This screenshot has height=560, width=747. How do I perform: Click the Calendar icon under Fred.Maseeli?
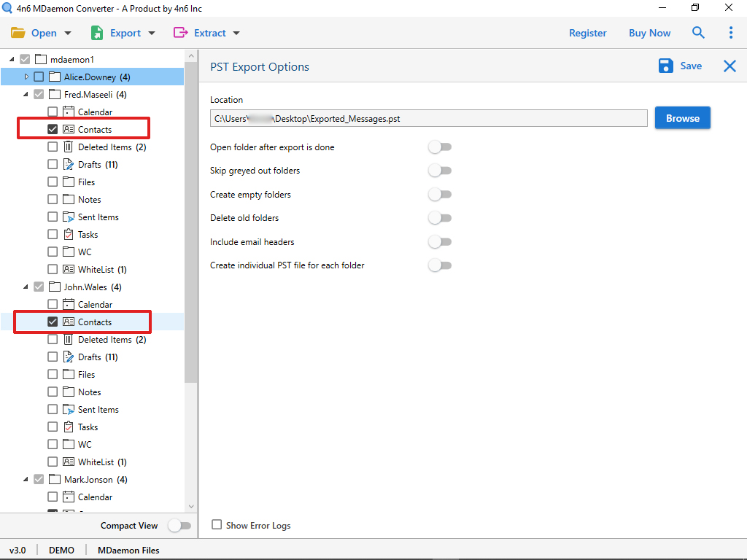[69, 112]
